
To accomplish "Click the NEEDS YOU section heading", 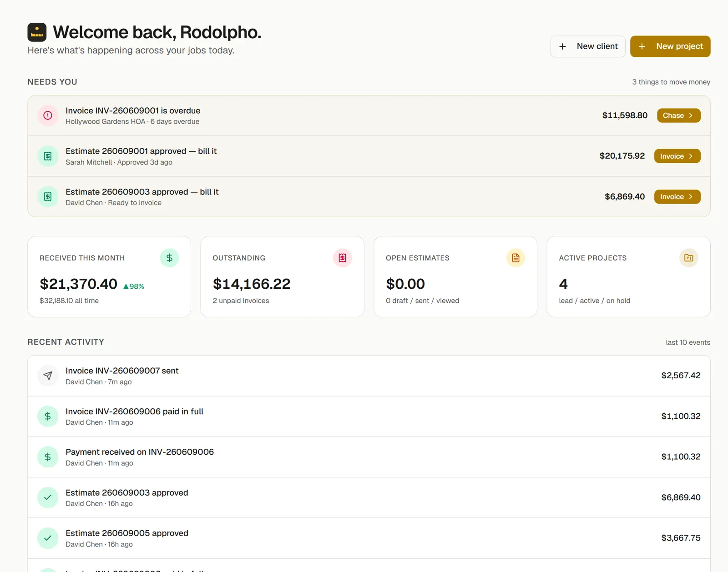I will [x=52, y=82].
